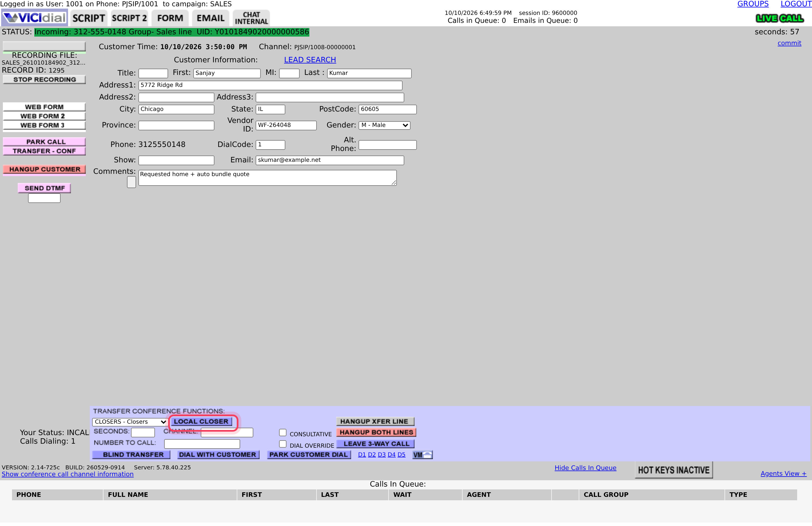Screen dimensions: 812x526
Task: Click Show conference call channel information
Action: click(x=67, y=475)
